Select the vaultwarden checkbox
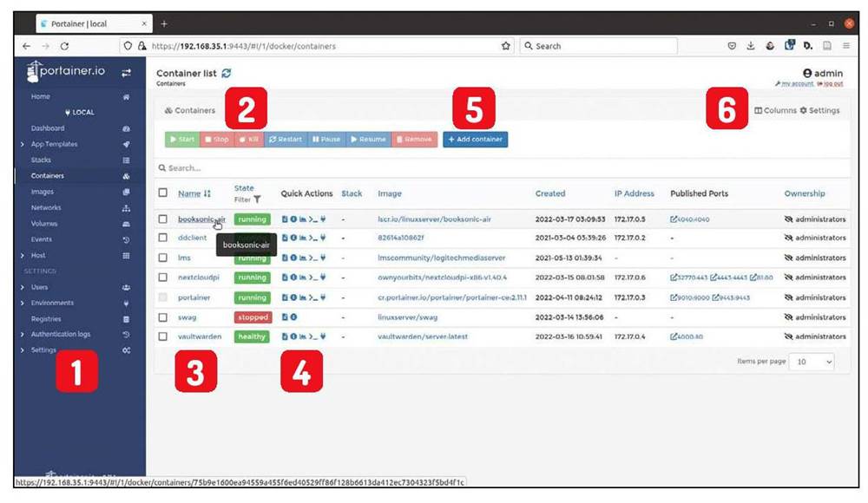Screen dimensions: 868x503 163,336
